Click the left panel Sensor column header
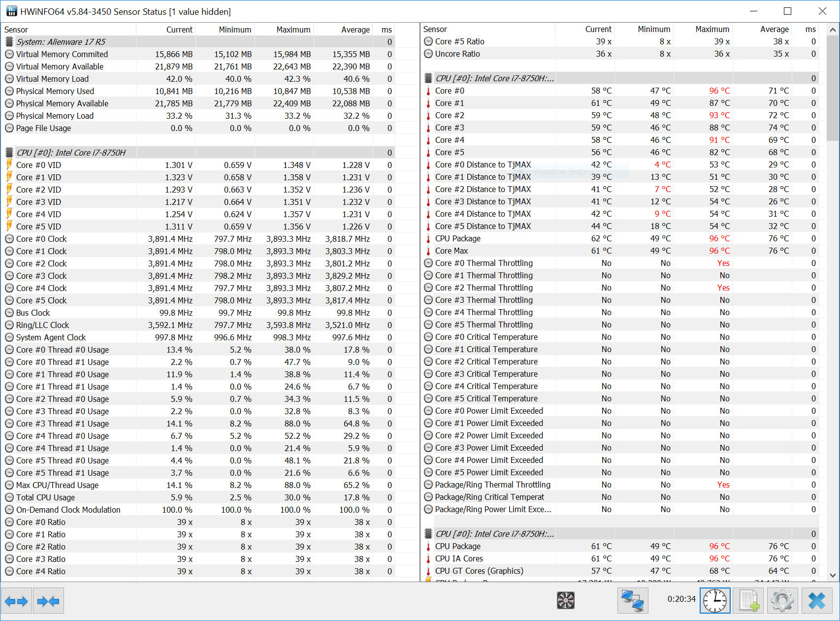 pos(69,30)
